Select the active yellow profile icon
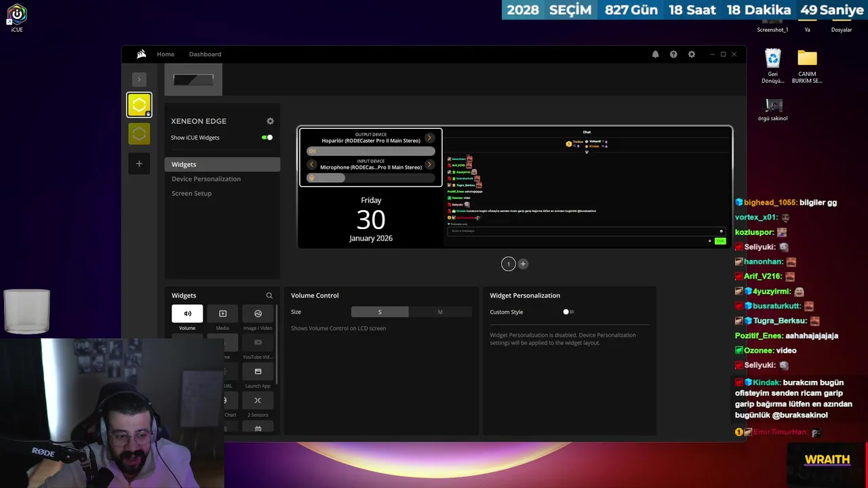868x488 pixels. tap(139, 105)
